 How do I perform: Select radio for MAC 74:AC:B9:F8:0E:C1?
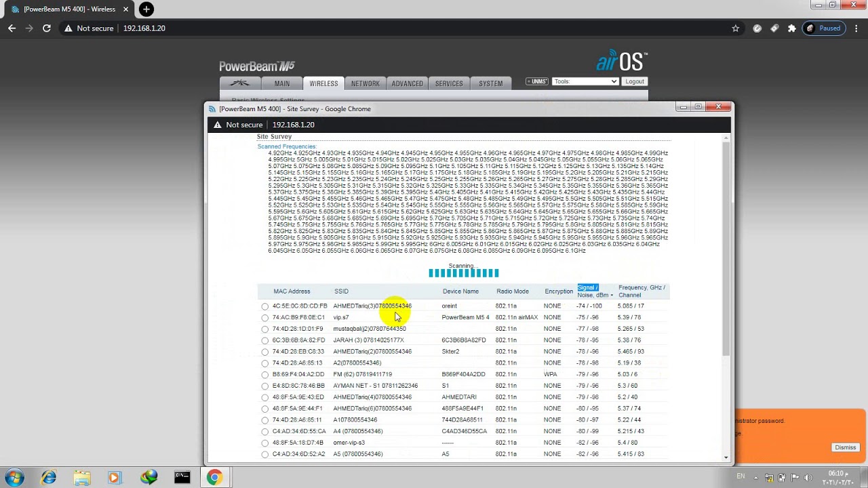click(265, 318)
